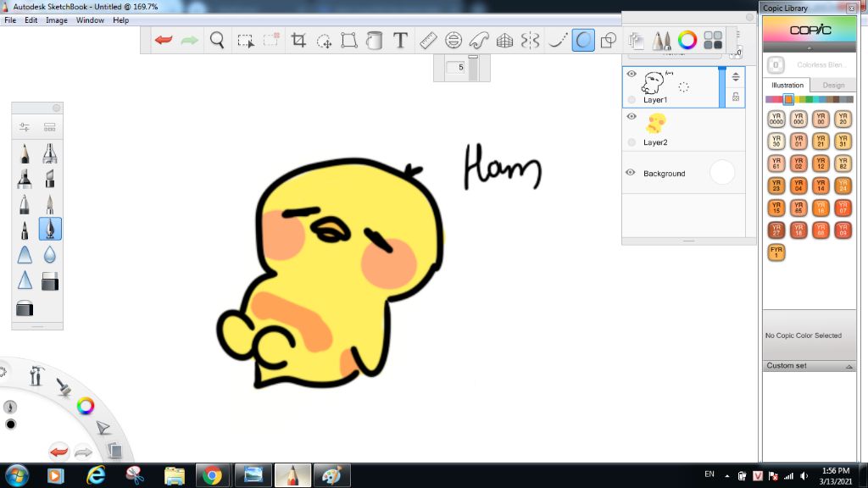Hide the Background layer eye icon
Image resolution: width=868 pixels, height=488 pixels.
631,172
